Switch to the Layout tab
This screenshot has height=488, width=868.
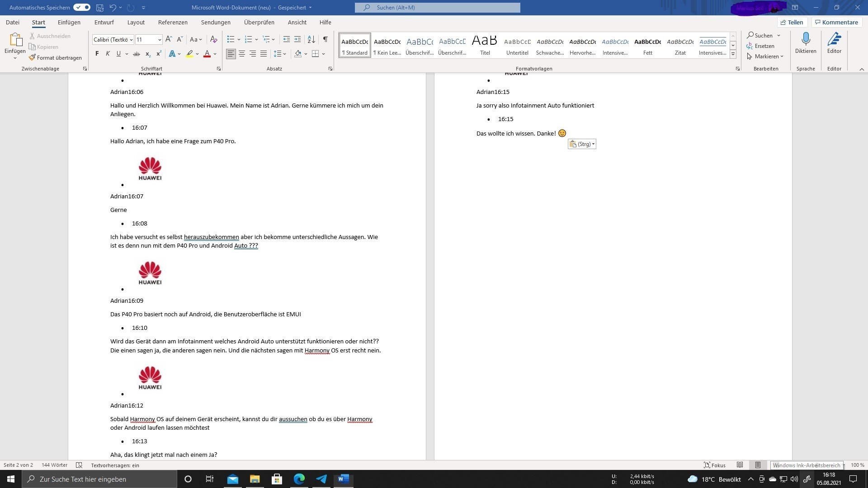point(136,22)
